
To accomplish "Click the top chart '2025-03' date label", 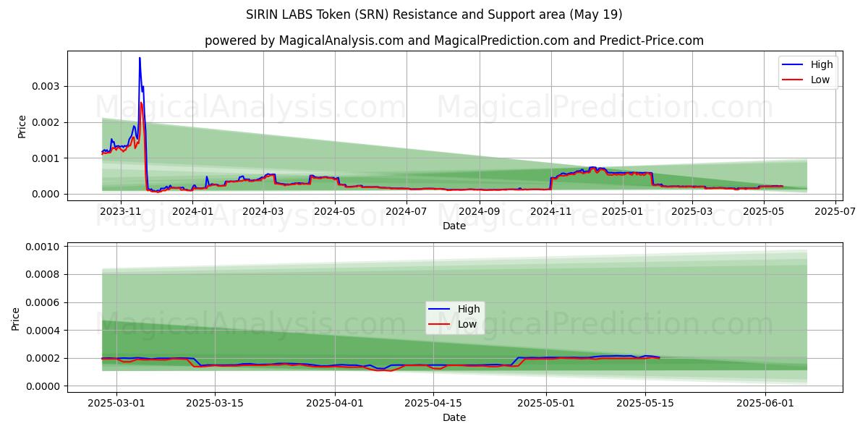I will pyautogui.click(x=693, y=212).
